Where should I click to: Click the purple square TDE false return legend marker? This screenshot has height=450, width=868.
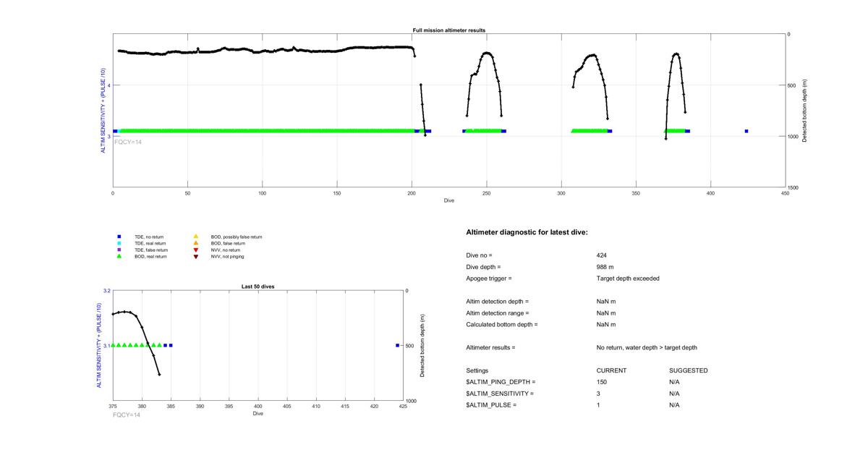119,250
